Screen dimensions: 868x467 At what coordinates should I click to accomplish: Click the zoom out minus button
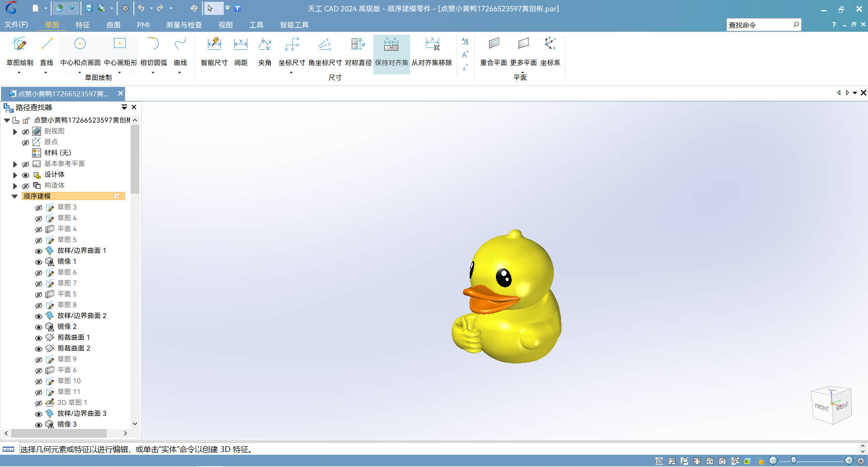tap(773, 461)
